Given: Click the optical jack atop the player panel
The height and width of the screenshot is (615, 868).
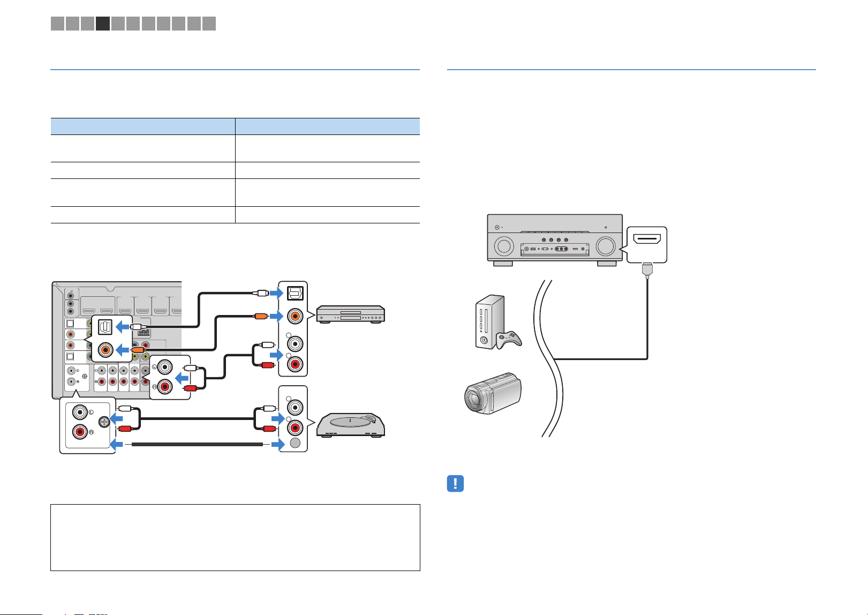Looking at the screenshot, I should [x=296, y=293].
